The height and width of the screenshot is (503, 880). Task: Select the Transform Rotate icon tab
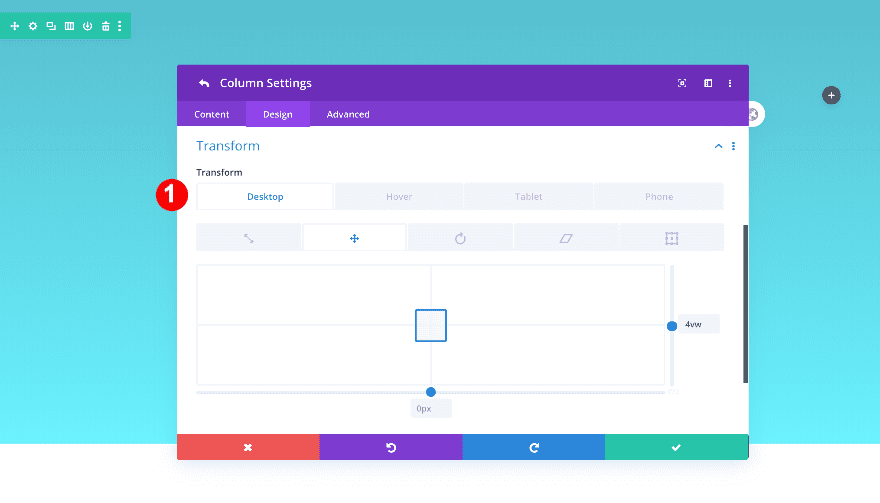[x=460, y=238]
